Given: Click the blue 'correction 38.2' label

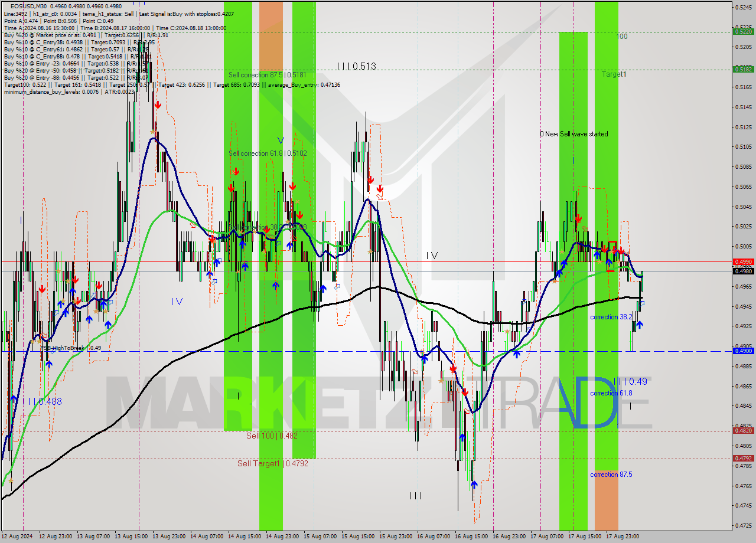Looking at the screenshot, I should 611,317.
